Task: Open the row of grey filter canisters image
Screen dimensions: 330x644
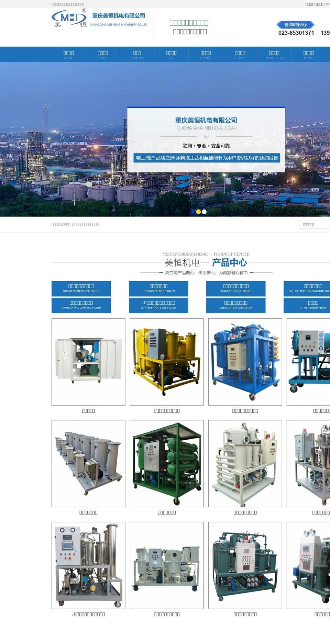Action: pyautogui.click(x=88, y=464)
